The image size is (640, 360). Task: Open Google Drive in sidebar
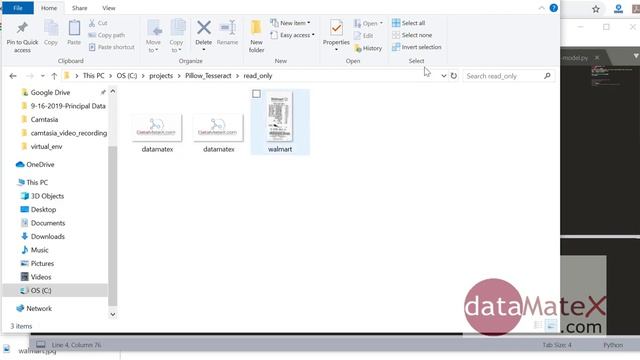pyautogui.click(x=50, y=93)
